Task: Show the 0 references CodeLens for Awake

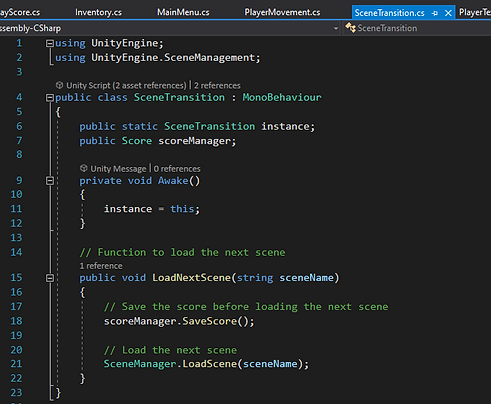Action: 177,169
